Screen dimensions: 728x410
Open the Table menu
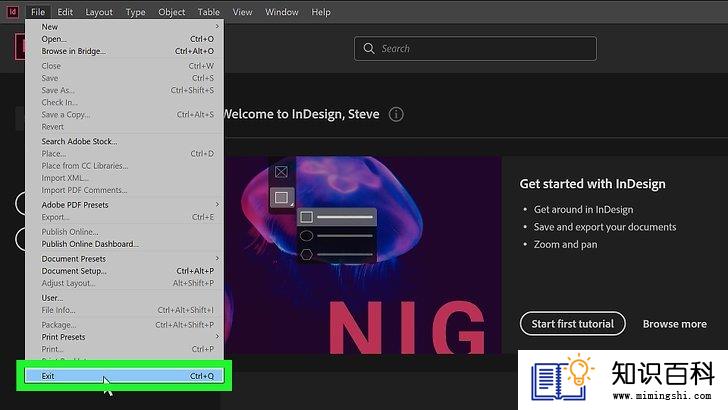[x=209, y=12]
